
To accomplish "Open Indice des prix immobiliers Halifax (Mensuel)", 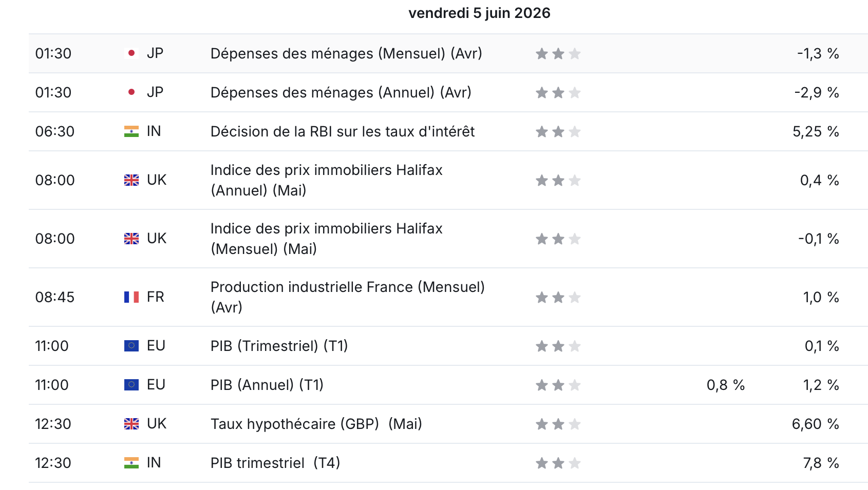I will coord(326,239).
